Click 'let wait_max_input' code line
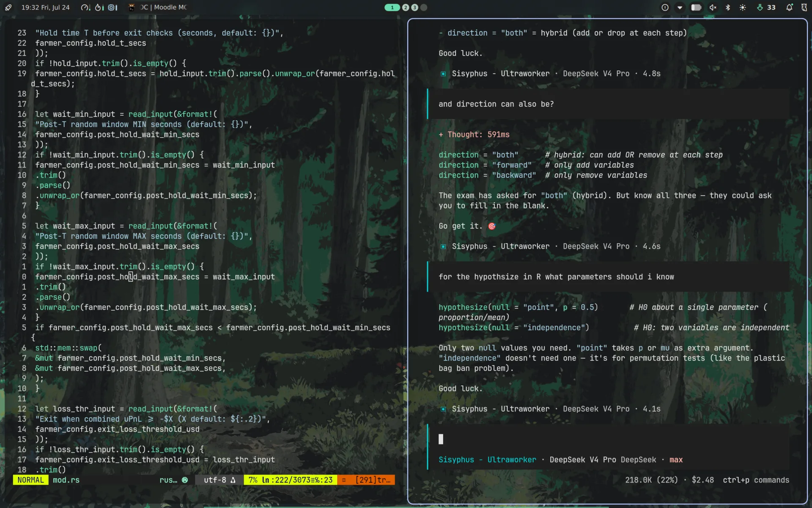The width and height of the screenshot is (812, 508). click(x=126, y=226)
